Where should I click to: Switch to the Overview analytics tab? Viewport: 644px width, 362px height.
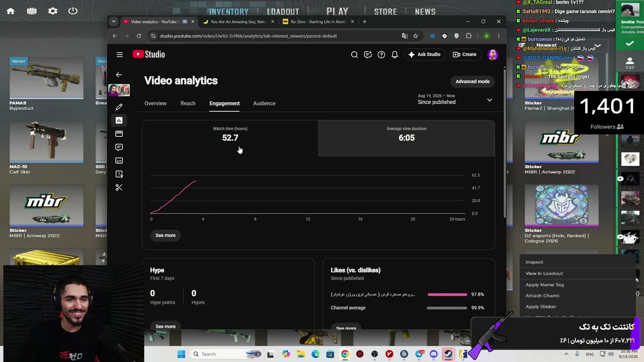155,103
